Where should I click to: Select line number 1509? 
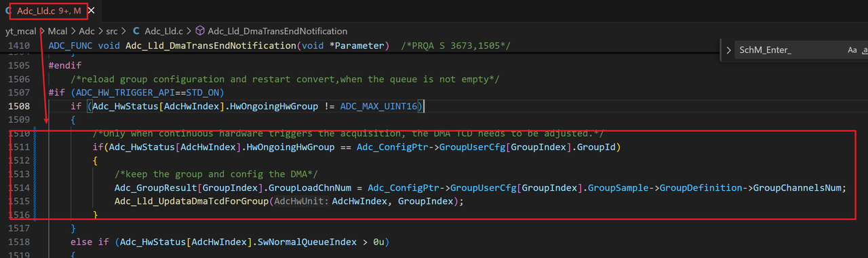click(18, 119)
